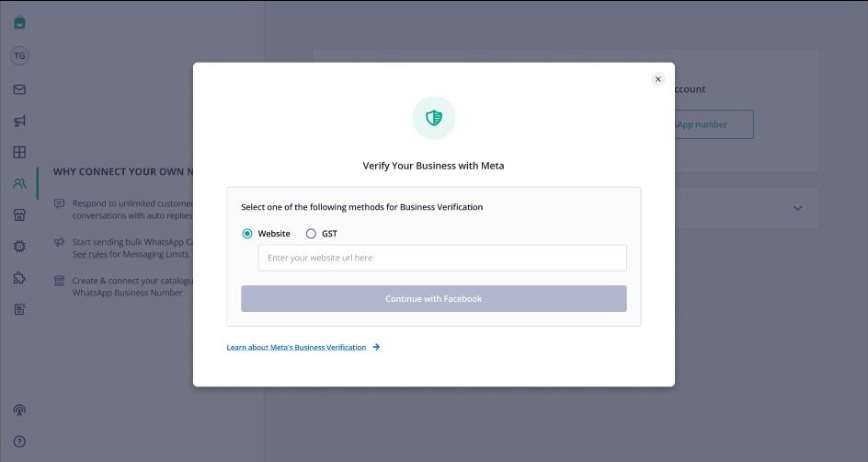Click the green shop logo icon at top
868x462 pixels.
[19, 22]
